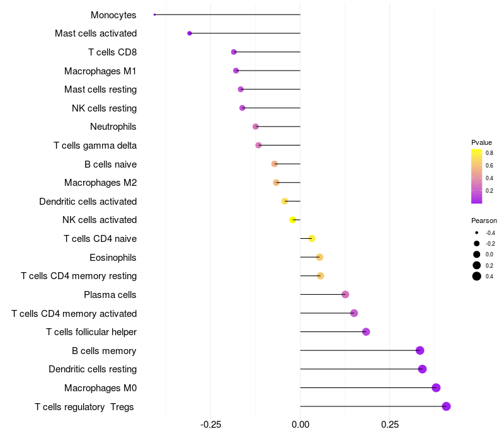Click the Pvalue gradient color bar
Viewport: 504px width, 441px height.
[477, 176]
